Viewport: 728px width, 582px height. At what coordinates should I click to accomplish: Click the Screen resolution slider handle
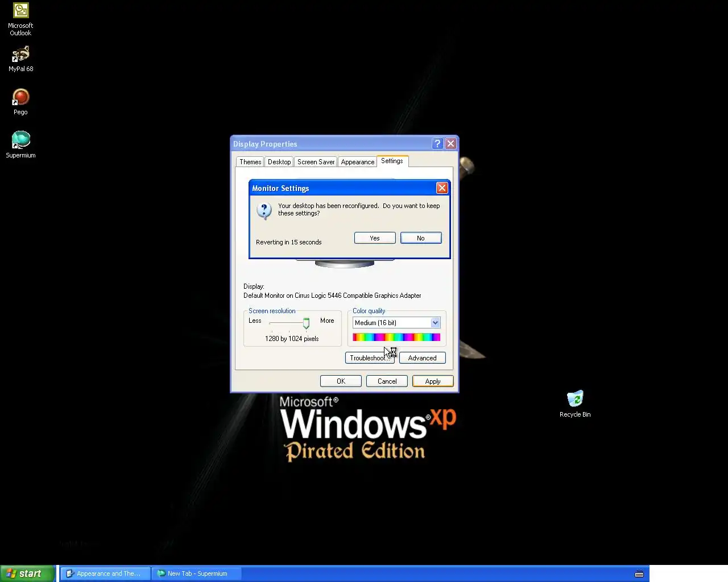click(x=306, y=324)
